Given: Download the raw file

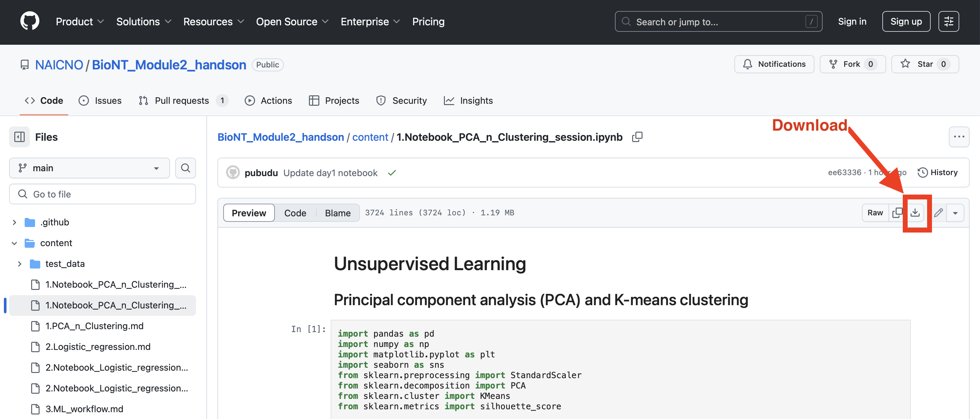Looking at the screenshot, I should coord(915,213).
